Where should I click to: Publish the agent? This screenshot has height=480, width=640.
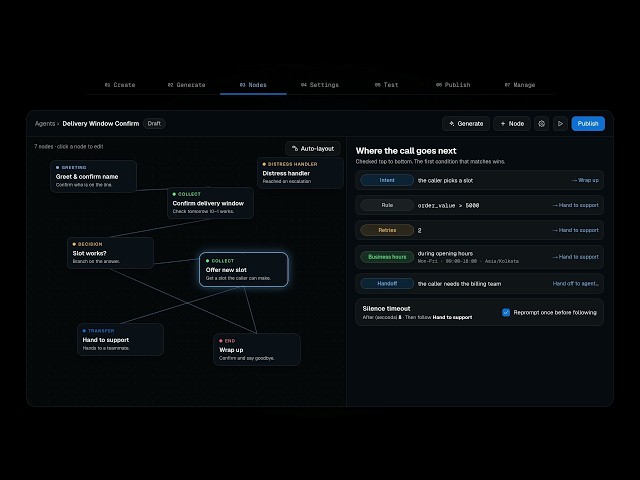(588, 124)
